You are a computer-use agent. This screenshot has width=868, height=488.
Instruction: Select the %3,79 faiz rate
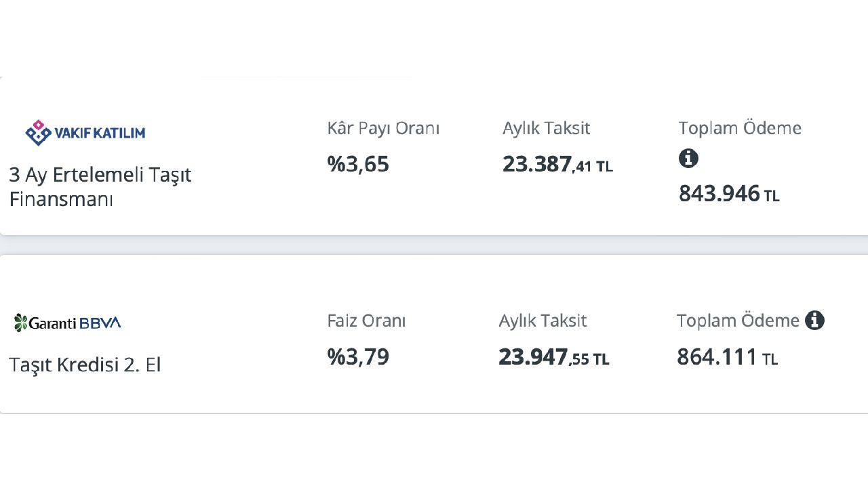pos(358,357)
